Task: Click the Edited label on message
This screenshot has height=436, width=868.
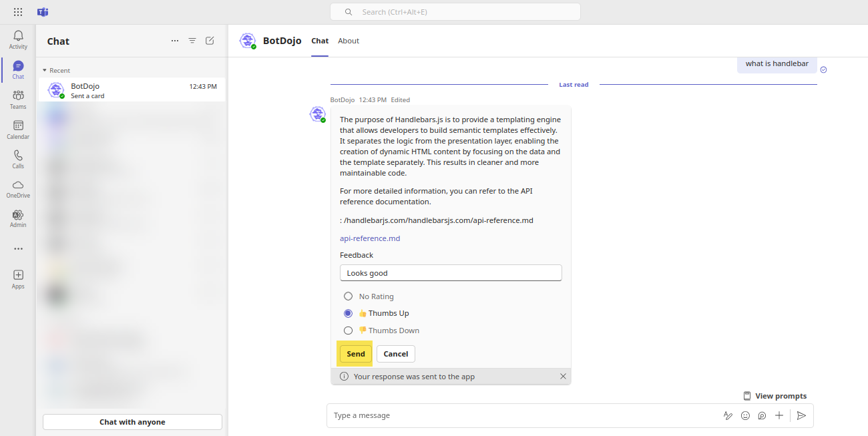Action: tap(401, 100)
